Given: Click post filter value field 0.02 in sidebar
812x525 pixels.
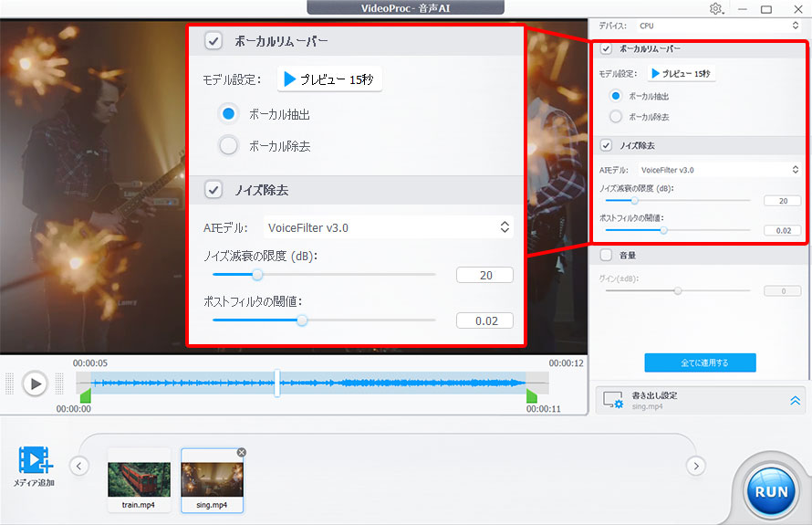Looking at the screenshot, I should pyautogui.click(x=783, y=231).
